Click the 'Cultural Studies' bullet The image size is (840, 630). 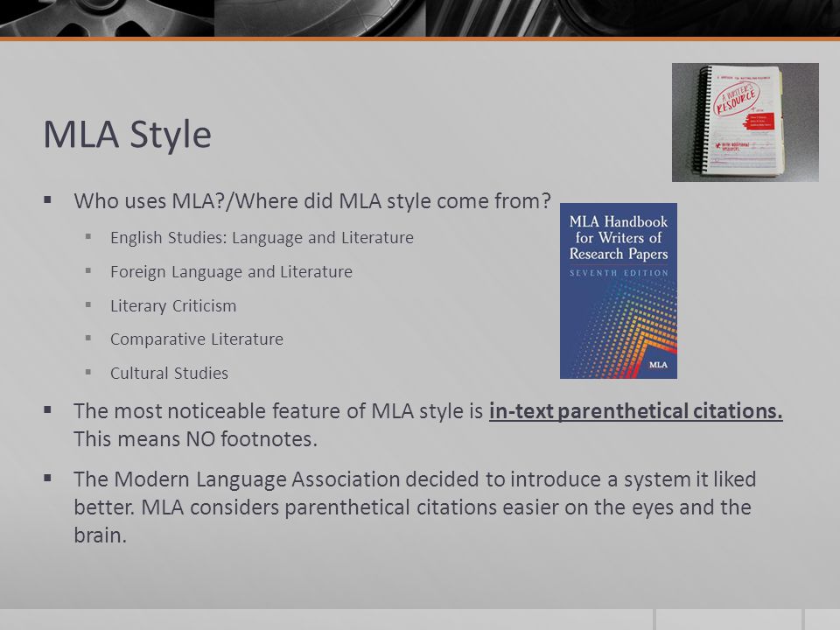pos(169,373)
